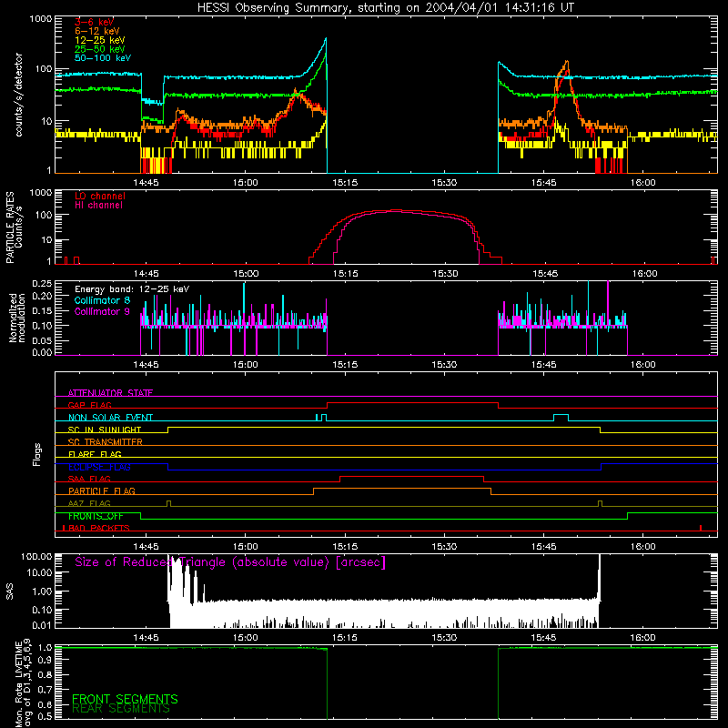Screen dimensions: 728x728
Task: Click the HESSI Observing Summary title
Action: [x=385, y=8]
